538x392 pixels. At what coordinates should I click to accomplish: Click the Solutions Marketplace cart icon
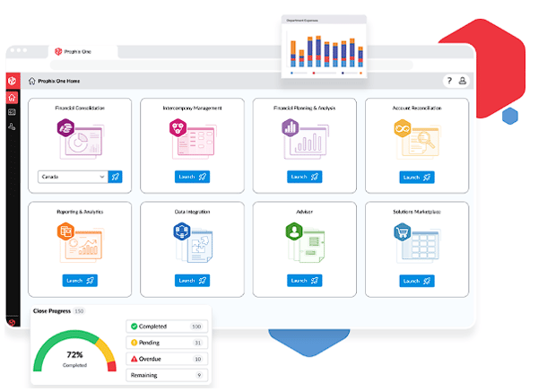(401, 234)
